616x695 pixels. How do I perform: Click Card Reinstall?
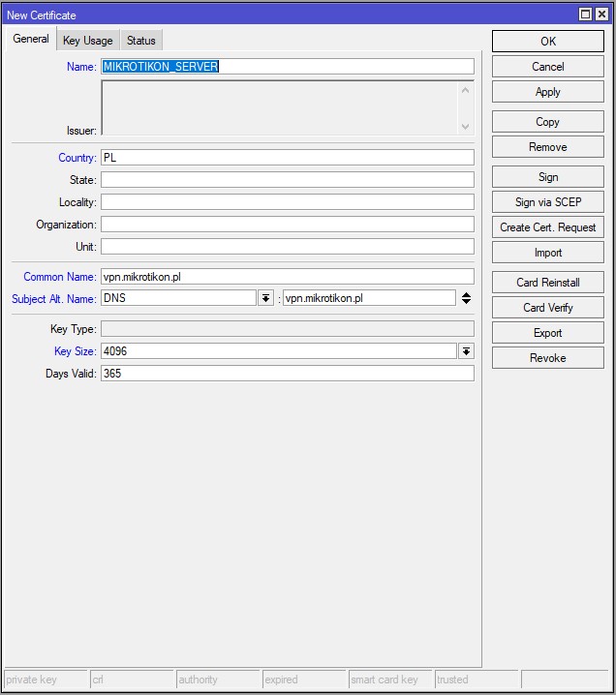click(x=547, y=283)
